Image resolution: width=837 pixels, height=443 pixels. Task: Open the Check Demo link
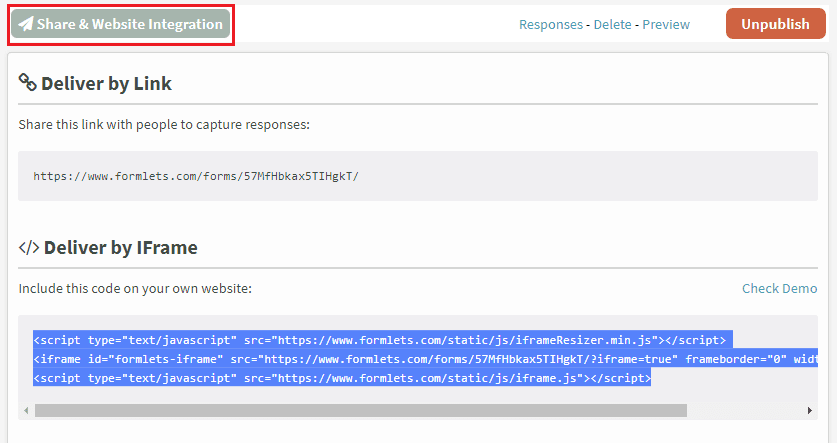click(x=779, y=288)
